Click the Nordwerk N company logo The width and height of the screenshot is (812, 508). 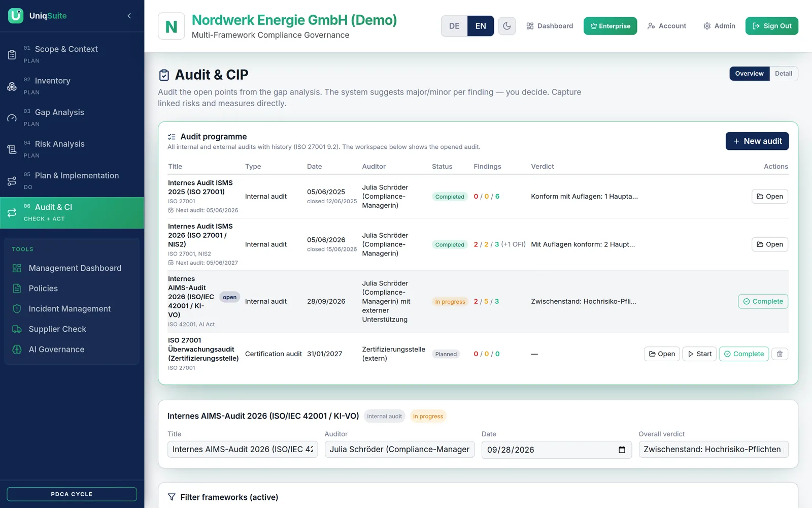pos(172,26)
